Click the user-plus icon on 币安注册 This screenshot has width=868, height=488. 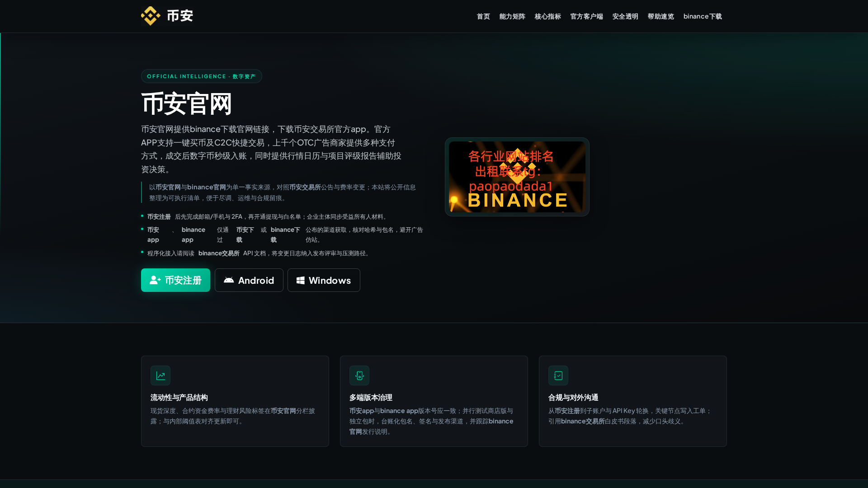coord(155,280)
